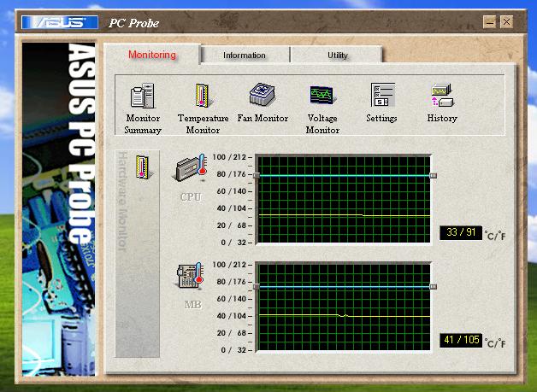537x392 pixels.
Task: Open the Settings checklist icon
Action: pyautogui.click(x=383, y=95)
